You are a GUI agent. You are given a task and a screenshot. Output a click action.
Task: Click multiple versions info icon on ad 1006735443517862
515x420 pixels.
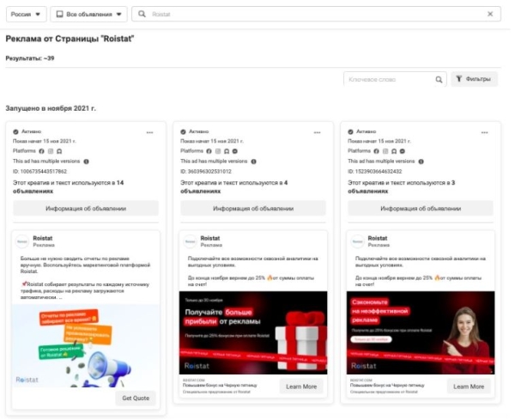[x=86, y=161]
